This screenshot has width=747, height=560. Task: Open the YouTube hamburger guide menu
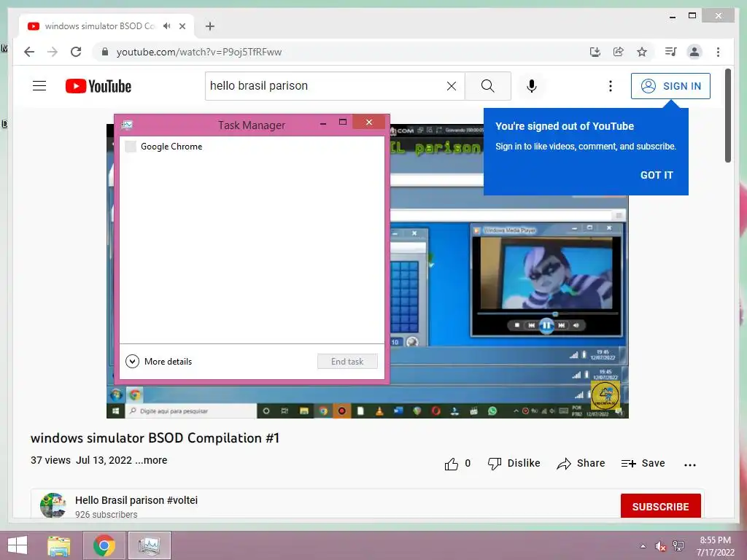[x=39, y=86]
